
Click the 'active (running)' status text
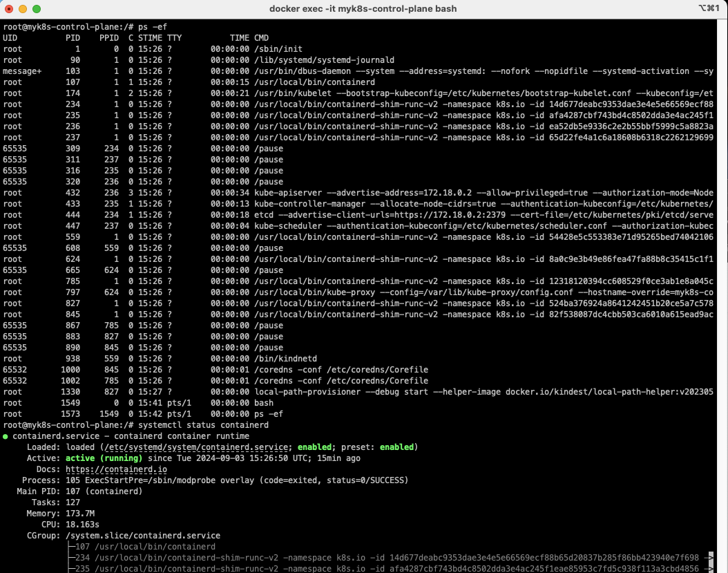click(x=104, y=458)
